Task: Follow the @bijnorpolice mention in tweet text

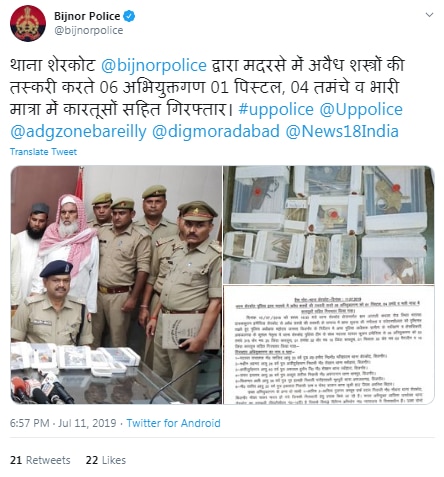Action: pos(154,65)
